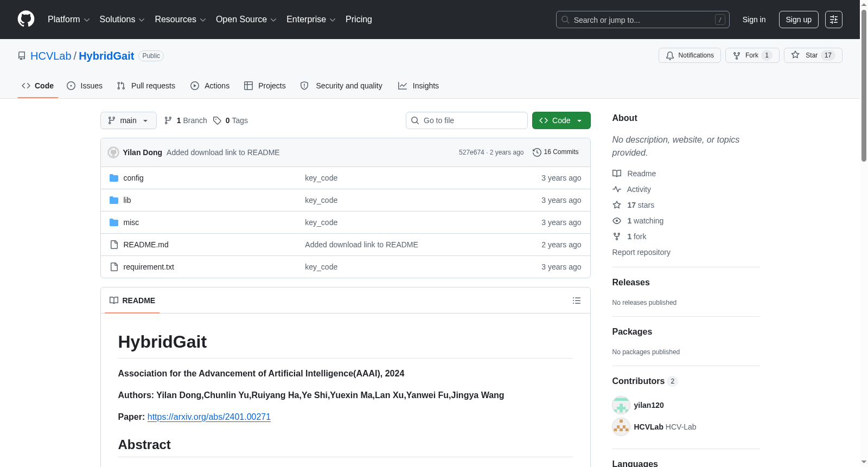Click the misc folder icon
The width and height of the screenshot is (868, 467).
114,222
